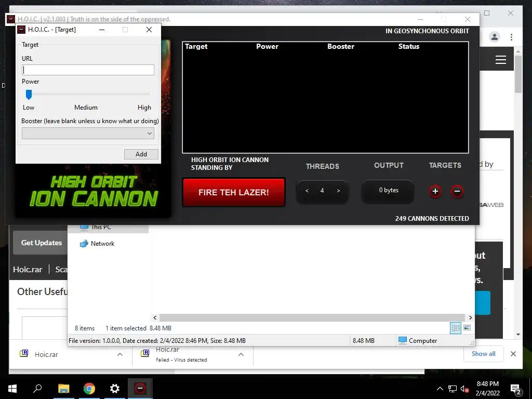
Task: Expand options chevron for failed Hoic.rar download
Action: tap(241, 354)
